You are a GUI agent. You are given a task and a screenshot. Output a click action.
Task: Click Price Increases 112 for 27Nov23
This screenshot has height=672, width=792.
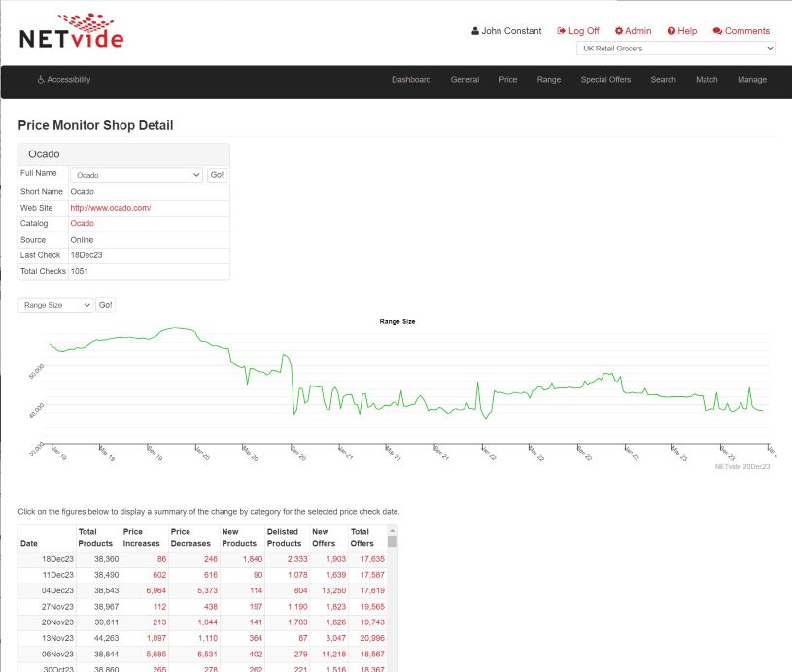pyautogui.click(x=160, y=607)
